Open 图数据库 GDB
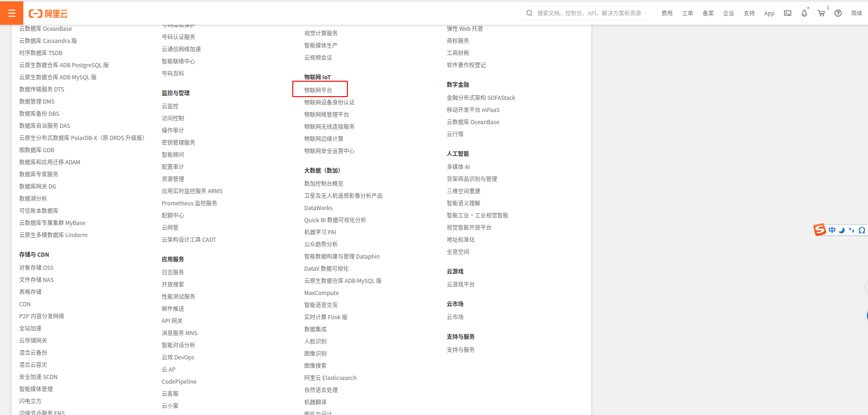 coord(36,150)
